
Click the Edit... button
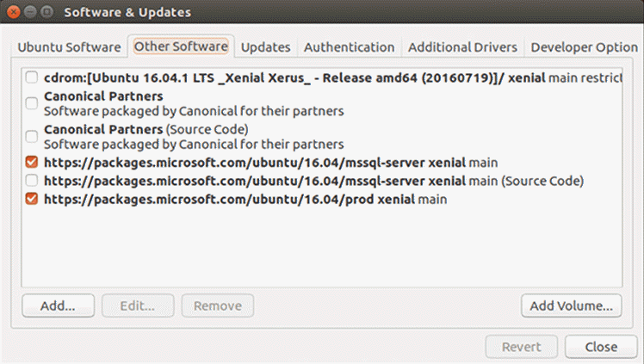point(138,305)
